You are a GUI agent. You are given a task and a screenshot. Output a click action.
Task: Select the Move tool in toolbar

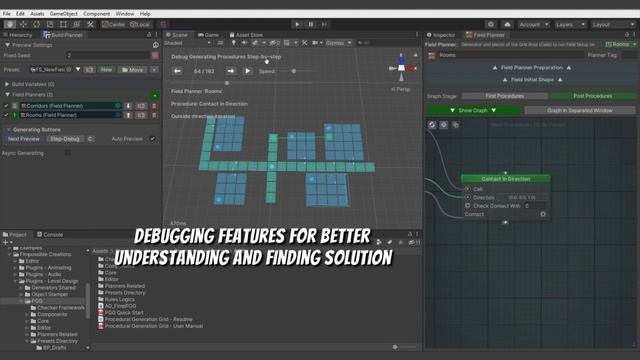click(23, 24)
